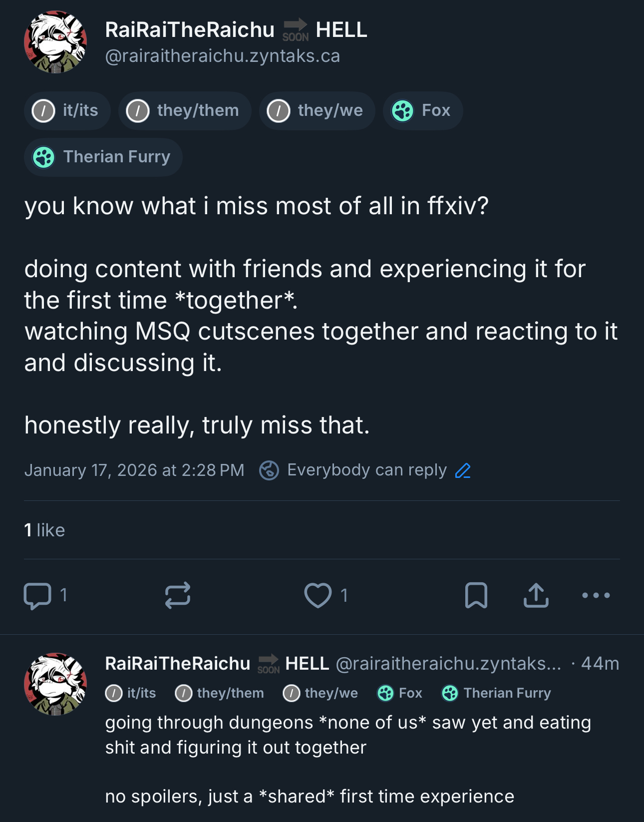Click the reply's "Therian Furry" label
The height and width of the screenshot is (822, 644).
497,693
